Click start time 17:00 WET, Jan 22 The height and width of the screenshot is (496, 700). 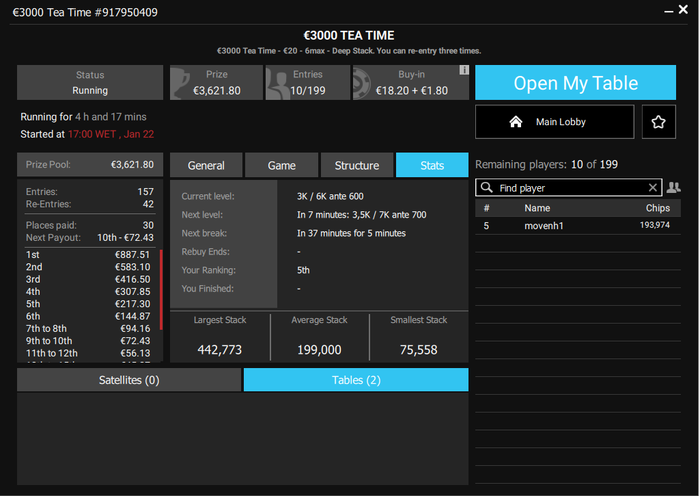(x=111, y=134)
